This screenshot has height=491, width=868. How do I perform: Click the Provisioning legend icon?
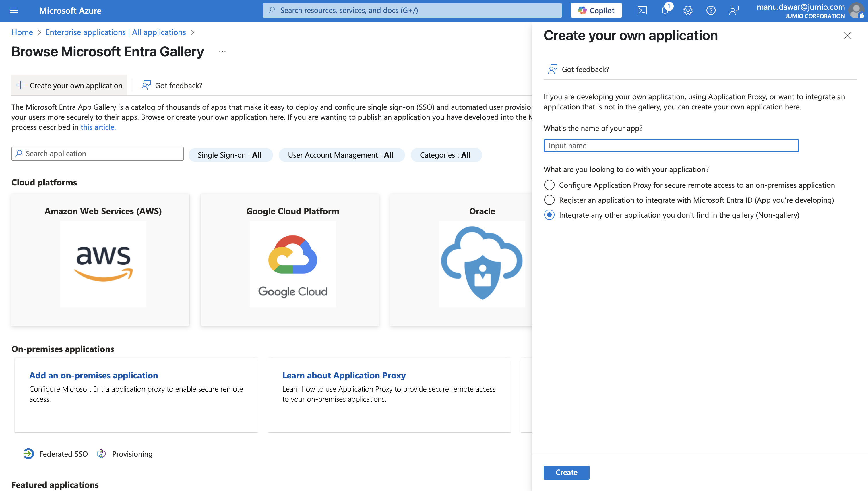(x=101, y=454)
